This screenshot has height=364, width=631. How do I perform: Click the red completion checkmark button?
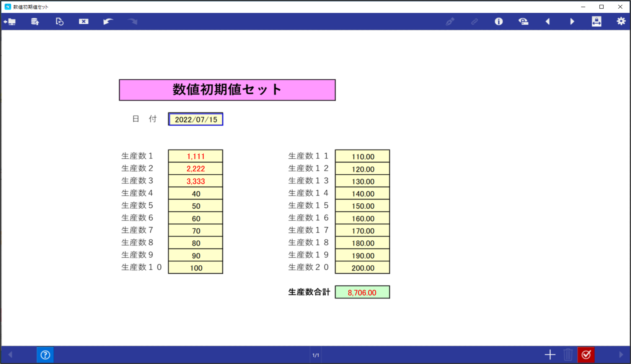[586, 355]
